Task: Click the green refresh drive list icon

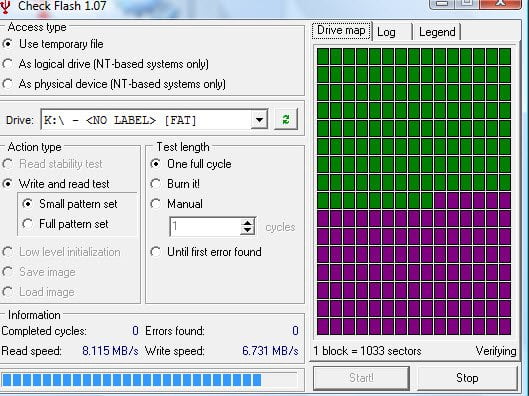Action: click(x=286, y=119)
